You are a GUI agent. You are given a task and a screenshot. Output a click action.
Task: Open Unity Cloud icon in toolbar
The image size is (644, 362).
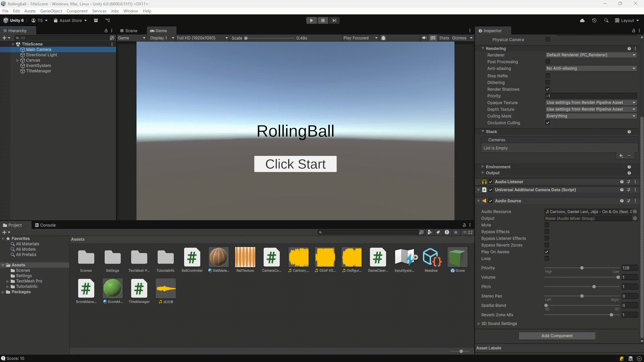tap(582, 20)
